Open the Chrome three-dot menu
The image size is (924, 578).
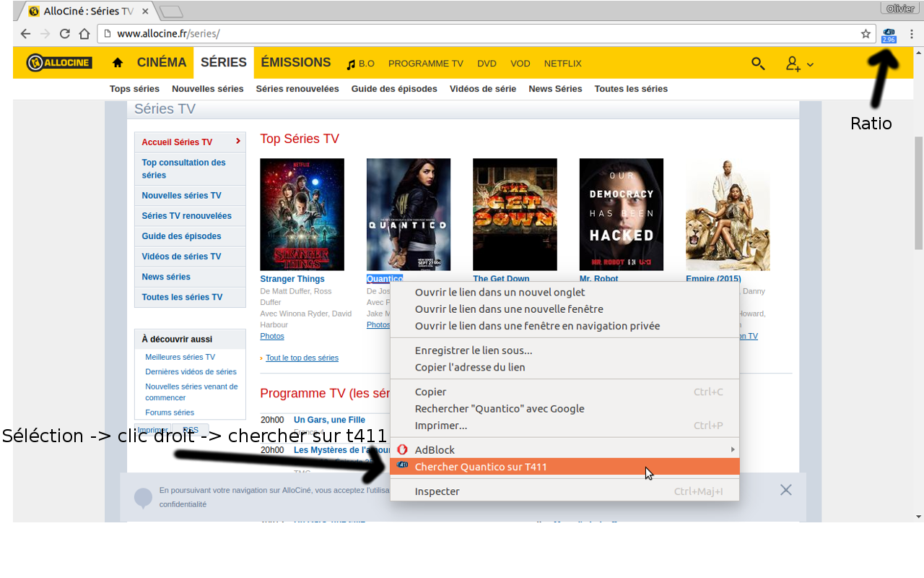click(x=911, y=34)
